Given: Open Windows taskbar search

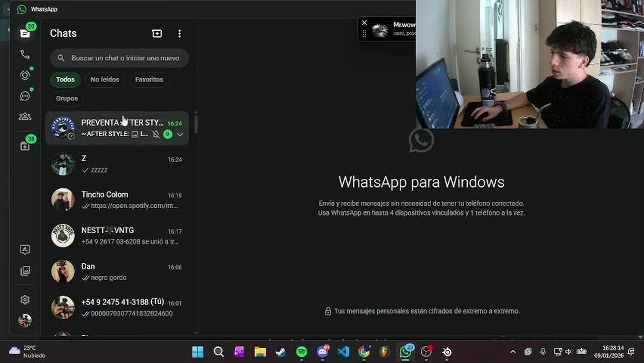Looking at the screenshot, I should pyautogui.click(x=218, y=352).
